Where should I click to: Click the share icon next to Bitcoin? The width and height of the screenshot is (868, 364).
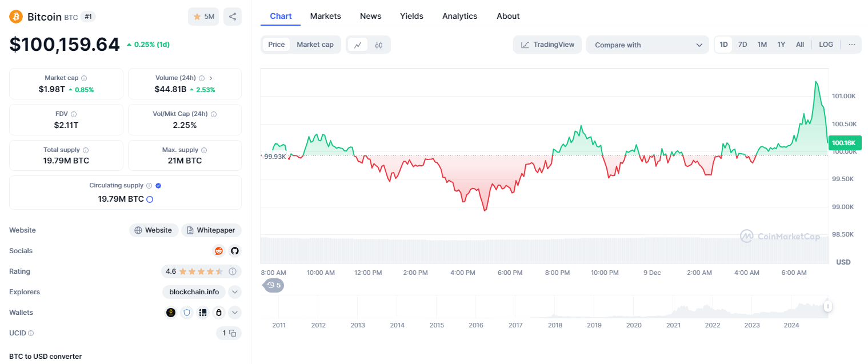point(233,17)
